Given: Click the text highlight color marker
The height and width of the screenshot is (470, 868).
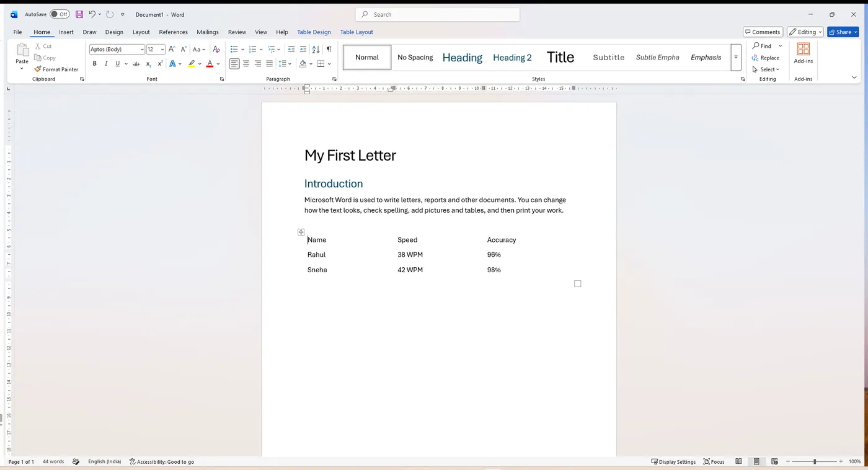Looking at the screenshot, I should pos(192,64).
